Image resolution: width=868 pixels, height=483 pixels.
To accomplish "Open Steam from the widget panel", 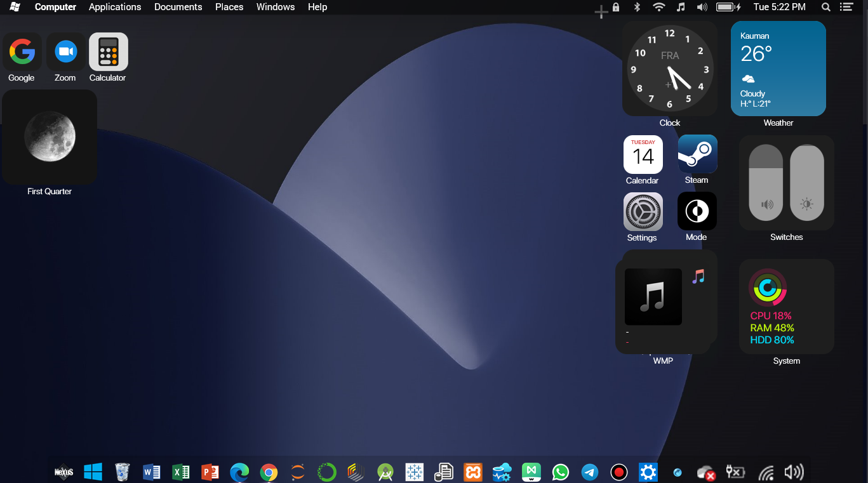I will pyautogui.click(x=697, y=154).
